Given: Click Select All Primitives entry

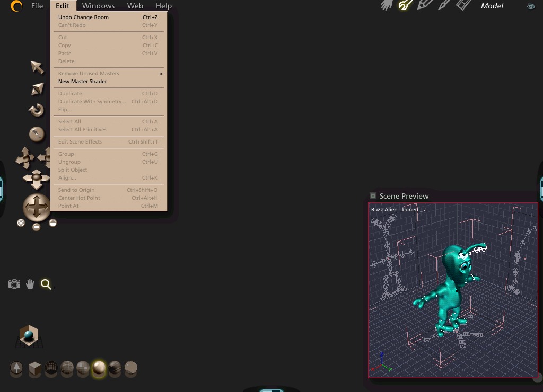Looking at the screenshot, I should (108, 129).
